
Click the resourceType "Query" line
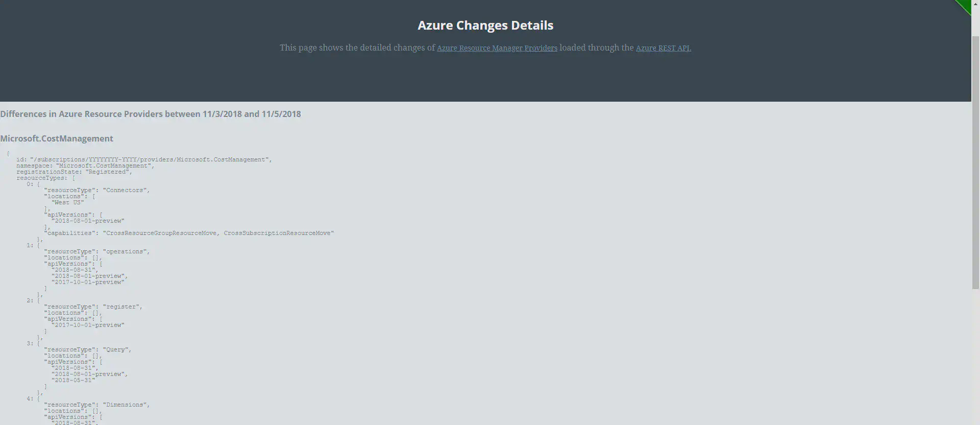click(x=88, y=350)
